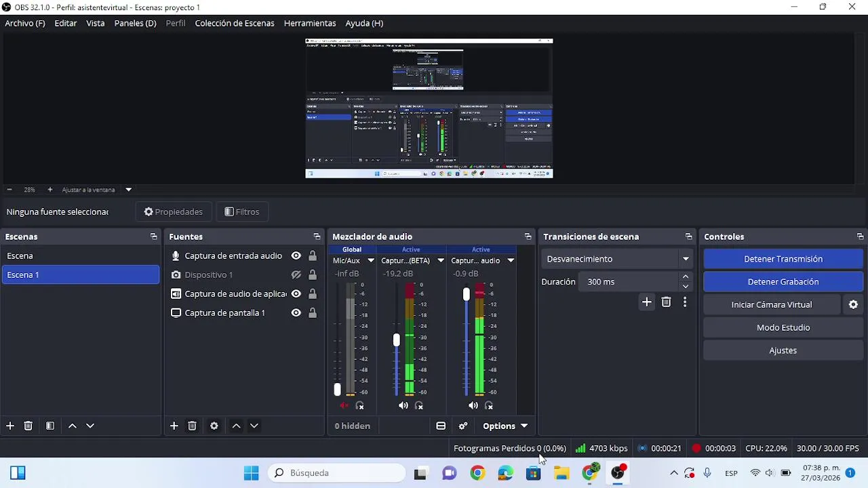
Task: Open the Vista menu
Action: pos(96,23)
